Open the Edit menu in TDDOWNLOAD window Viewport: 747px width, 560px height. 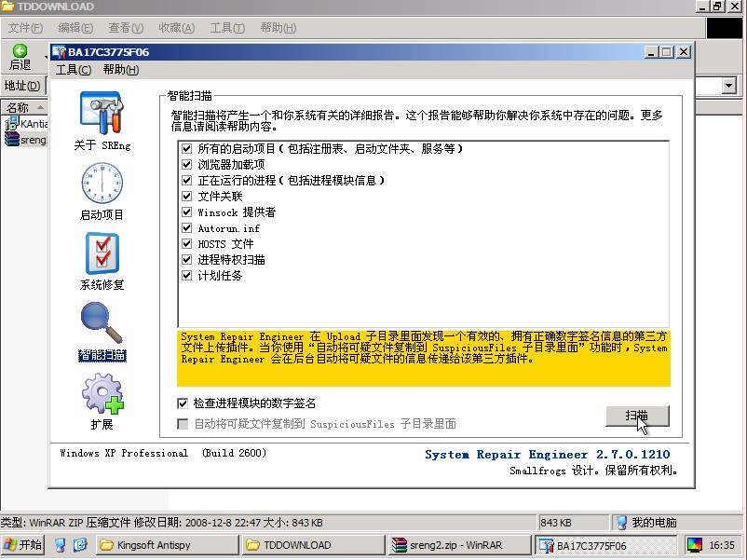75,28
